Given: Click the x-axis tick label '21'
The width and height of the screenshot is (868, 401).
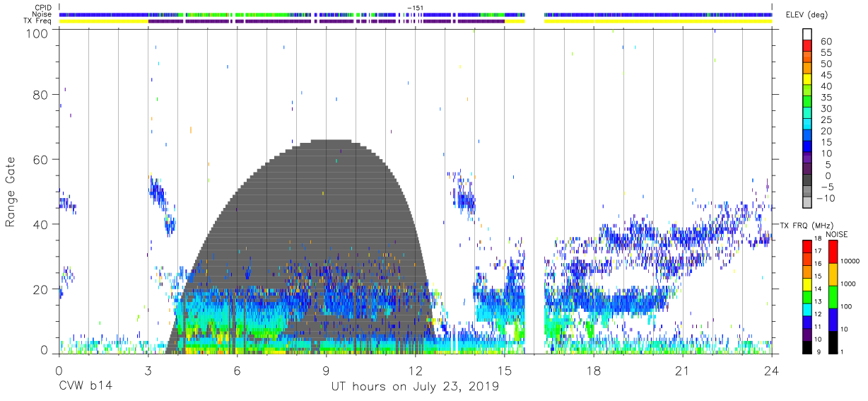Looking at the screenshot, I should point(682,371).
